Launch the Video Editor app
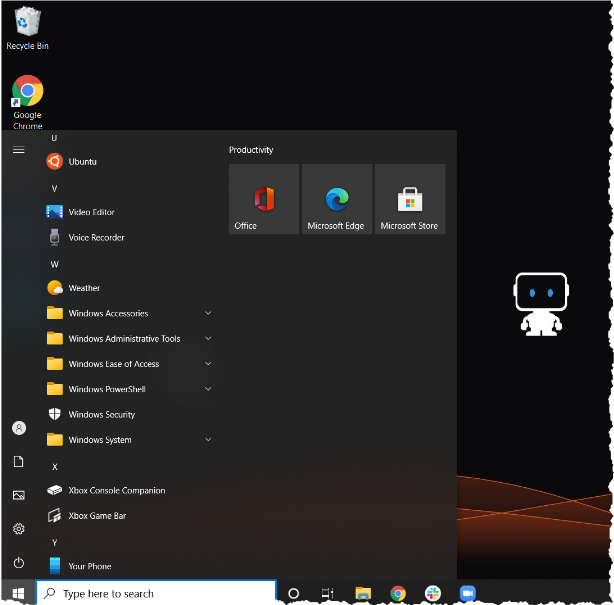The width and height of the screenshot is (614, 605). [x=91, y=212]
